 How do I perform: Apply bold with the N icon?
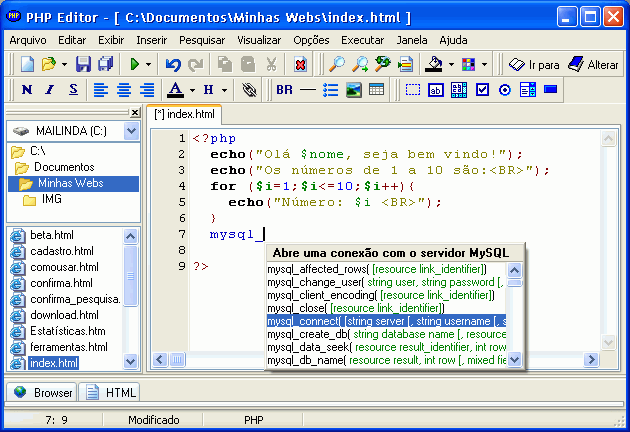(x=27, y=89)
